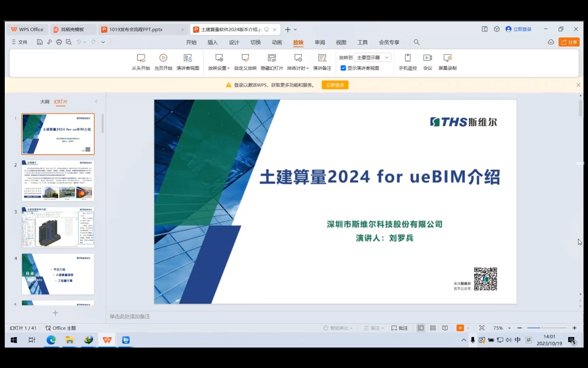Open the 设计 ribbon tab
The height and width of the screenshot is (368, 588).
click(x=234, y=42)
